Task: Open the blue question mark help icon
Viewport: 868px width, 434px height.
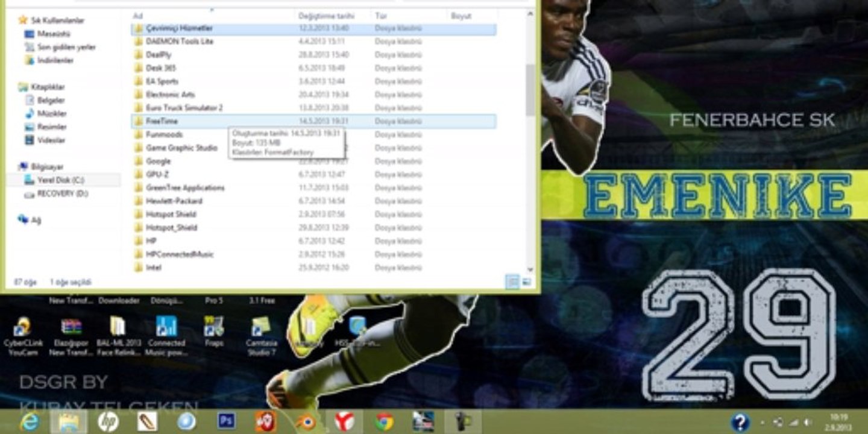Action: 740,422
